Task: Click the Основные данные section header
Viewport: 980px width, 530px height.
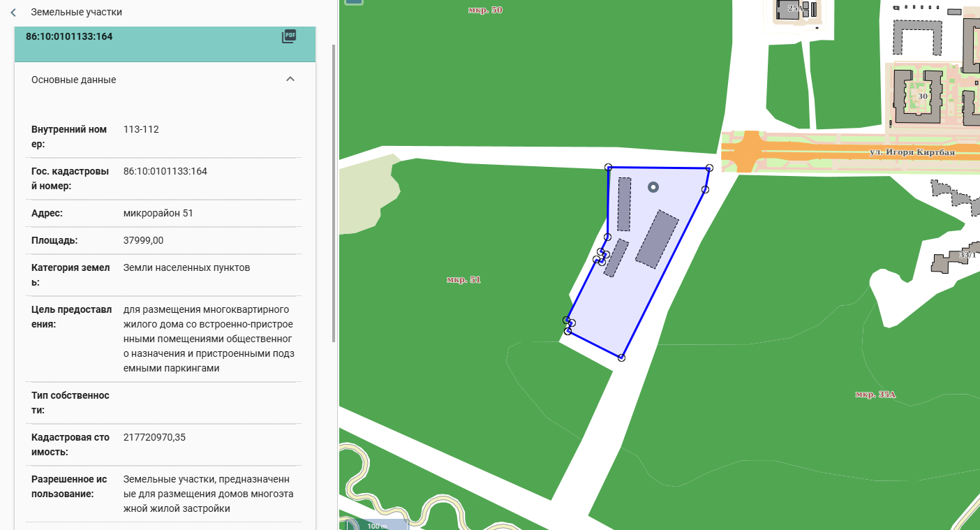Action: coord(74,80)
